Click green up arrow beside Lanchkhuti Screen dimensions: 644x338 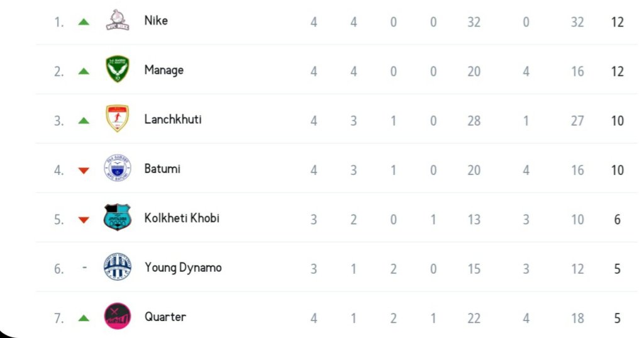click(84, 120)
